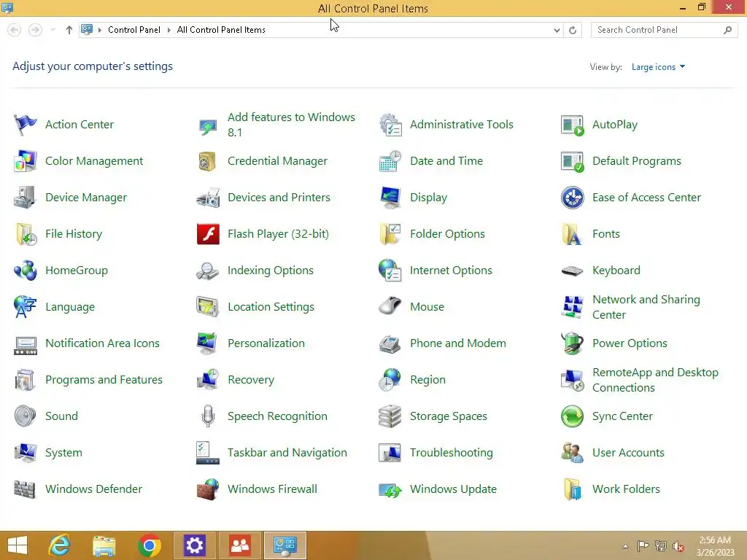Launch Internet Explorer from the taskbar
This screenshot has width=747, height=560.
(60, 545)
